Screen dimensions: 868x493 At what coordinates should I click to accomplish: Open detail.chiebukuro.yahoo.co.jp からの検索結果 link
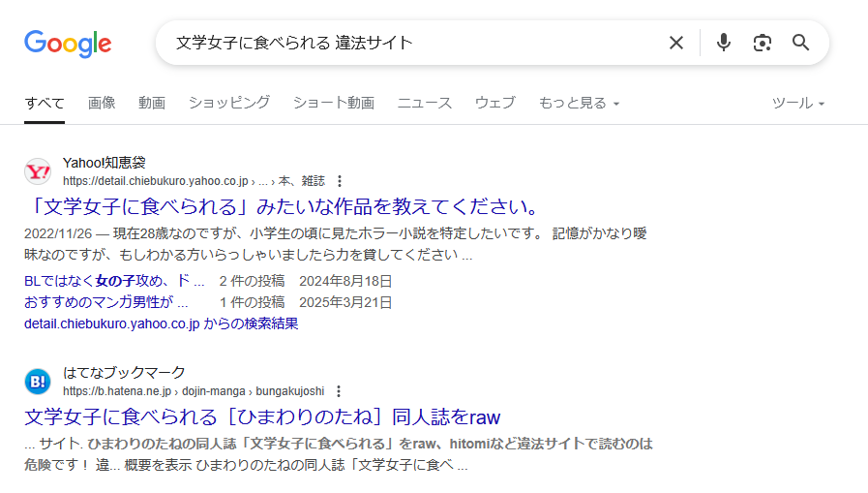click(x=161, y=324)
